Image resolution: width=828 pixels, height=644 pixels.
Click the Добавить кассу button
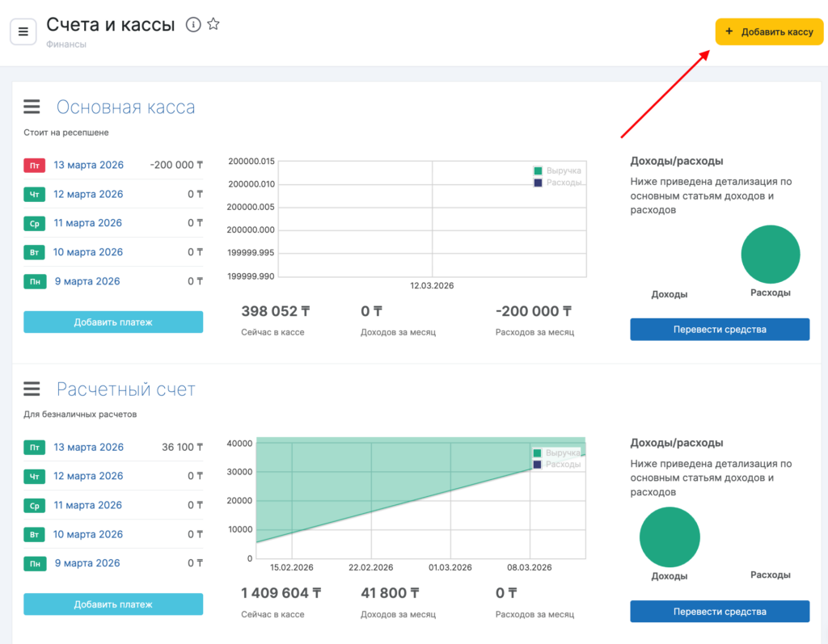769,32
